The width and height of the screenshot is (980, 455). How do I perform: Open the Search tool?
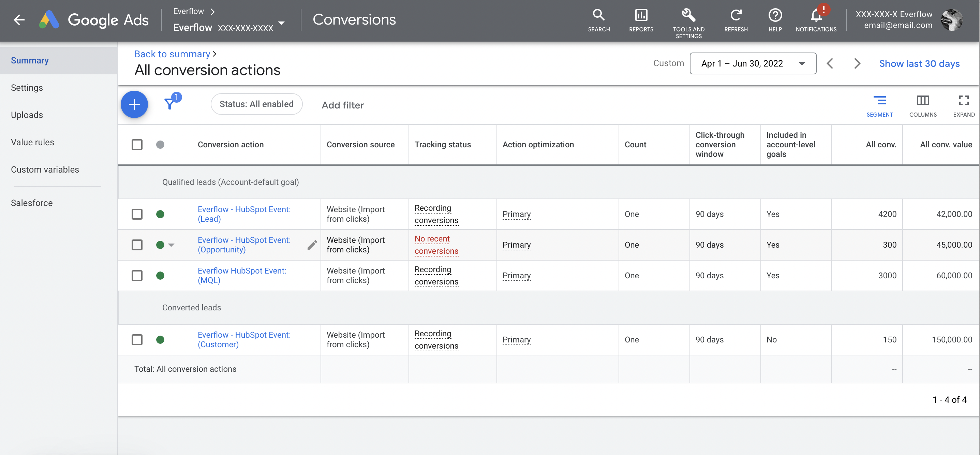(x=598, y=20)
